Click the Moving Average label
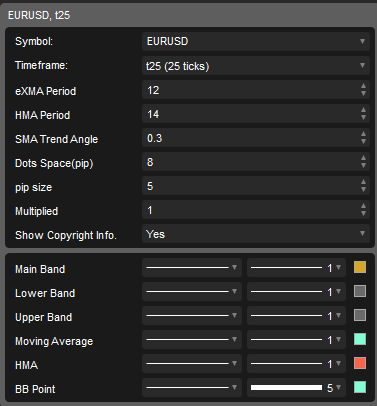The image size is (377, 406). point(54,341)
